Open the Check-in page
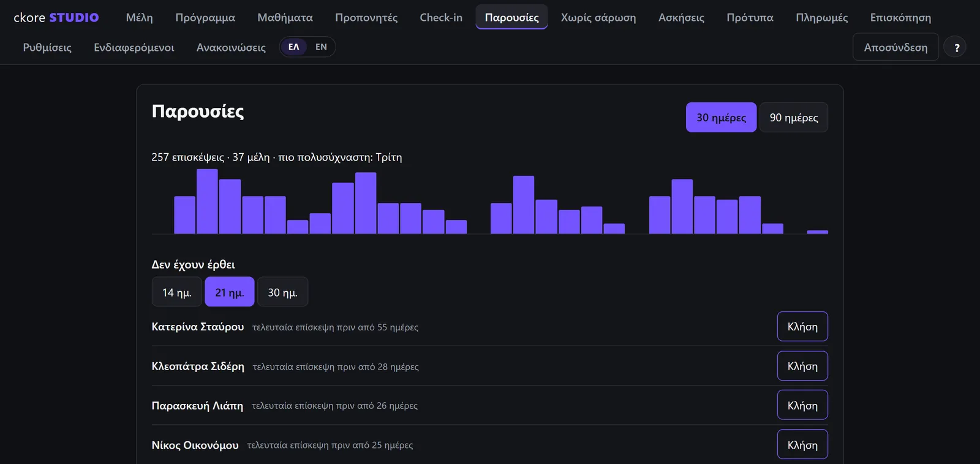This screenshot has width=980, height=464. click(x=441, y=17)
